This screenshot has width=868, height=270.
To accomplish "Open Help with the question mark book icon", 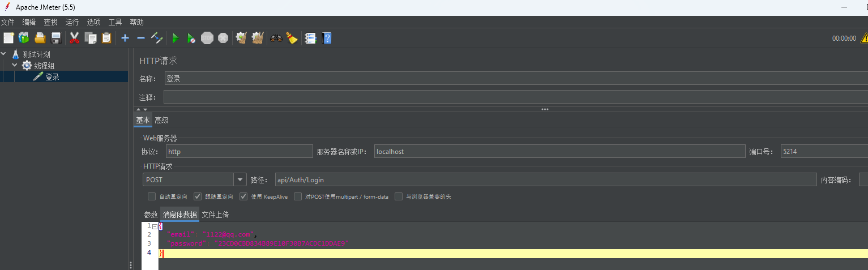I will pos(327,38).
